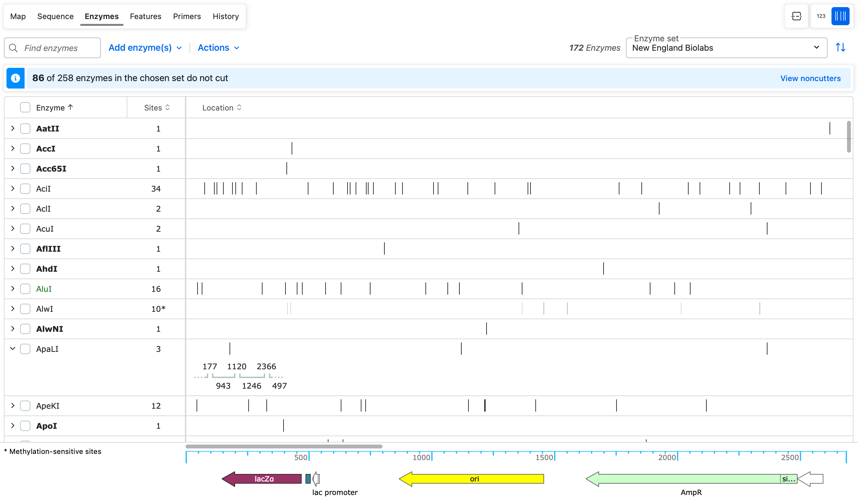This screenshot has height=504, width=858.
Task: Click the horizontal map scrollbar thumb
Action: tap(284, 446)
